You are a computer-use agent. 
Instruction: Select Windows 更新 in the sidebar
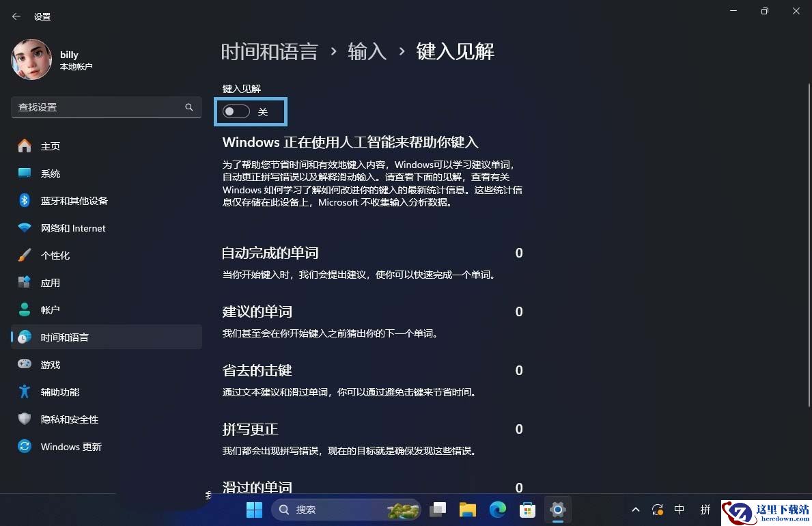click(106, 446)
